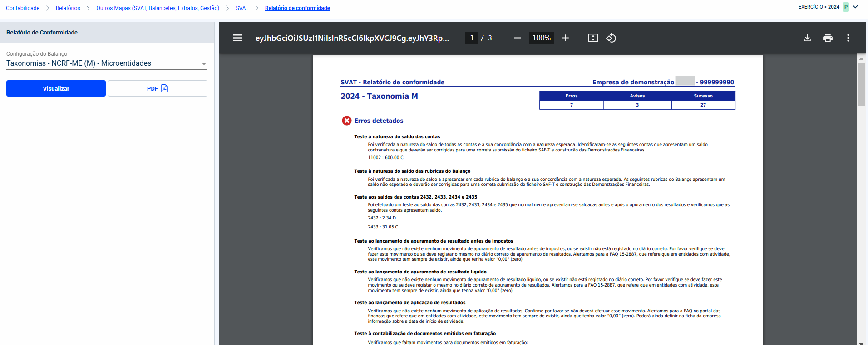
Task: Go to Contabilidade breadcrumb
Action: click(x=23, y=8)
